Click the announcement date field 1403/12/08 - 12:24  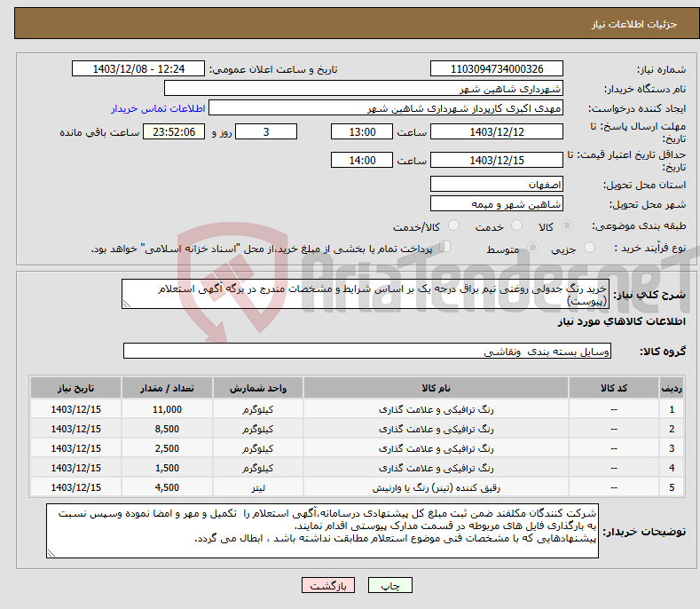138,69
